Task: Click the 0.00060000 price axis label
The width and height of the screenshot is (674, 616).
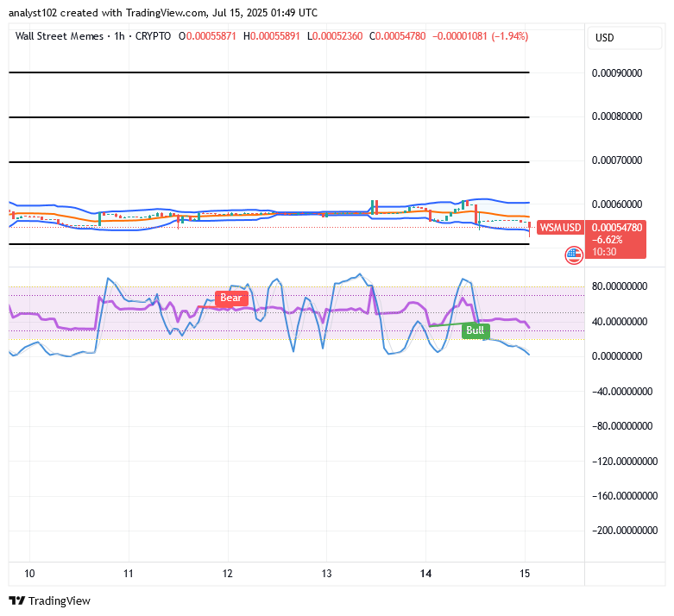Action: click(617, 204)
